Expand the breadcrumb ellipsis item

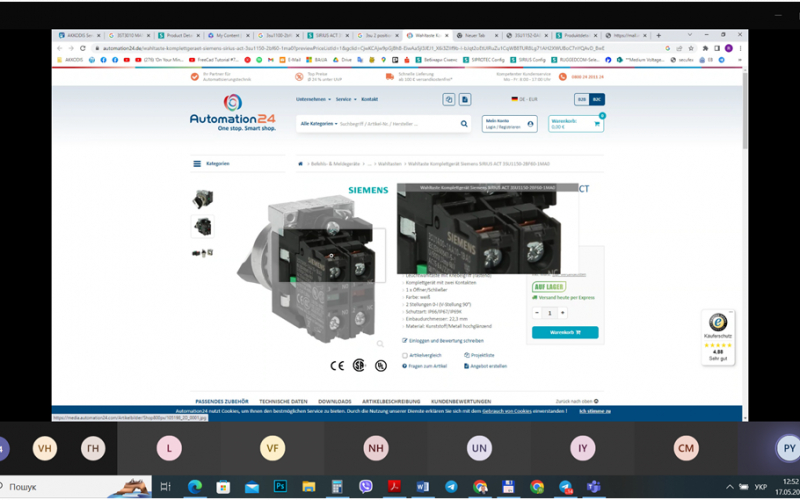pos(369,164)
